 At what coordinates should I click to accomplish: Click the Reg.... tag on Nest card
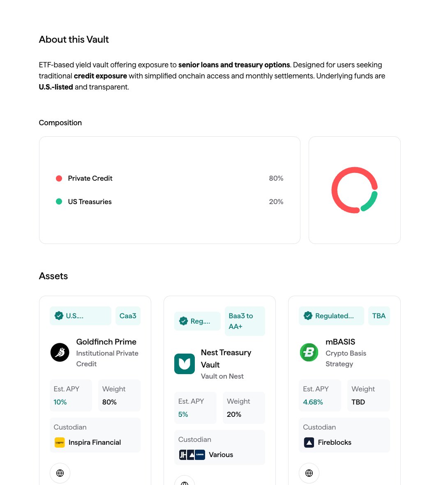tap(198, 321)
